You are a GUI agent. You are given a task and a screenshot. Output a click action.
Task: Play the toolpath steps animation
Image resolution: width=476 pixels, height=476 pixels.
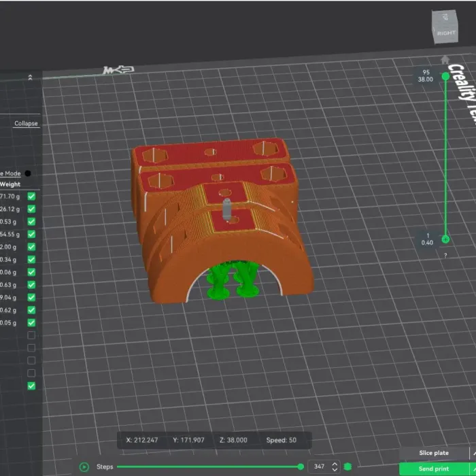(x=84, y=467)
